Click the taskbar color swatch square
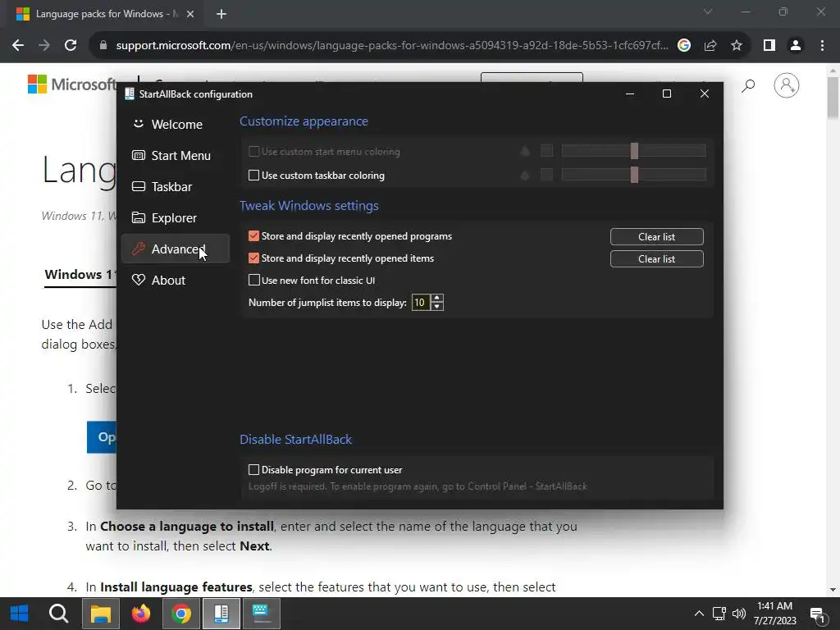Viewport: 840px width, 630px height. (546, 175)
